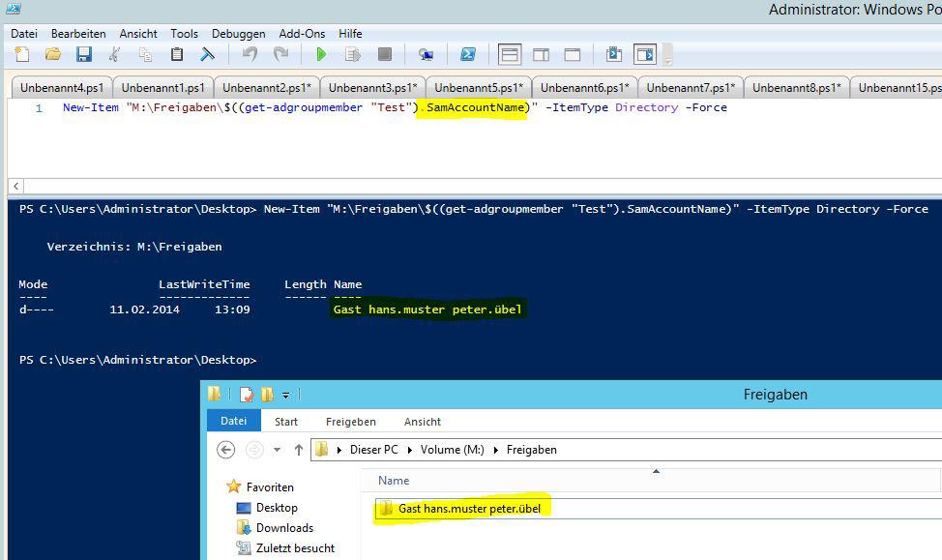Switch to the Unbenannt3.ps1* tab
The height and width of the screenshot is (560, 942).
point(372,88)
